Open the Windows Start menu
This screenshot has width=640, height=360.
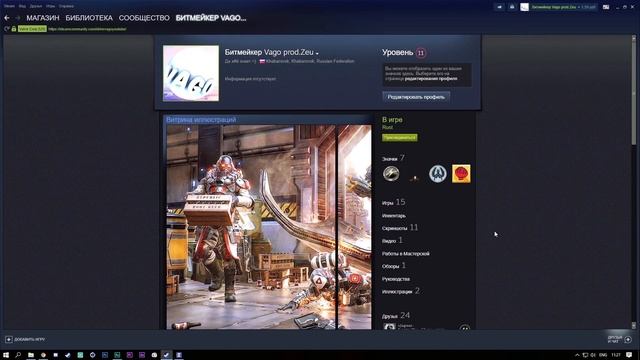(x=6, y=355)
